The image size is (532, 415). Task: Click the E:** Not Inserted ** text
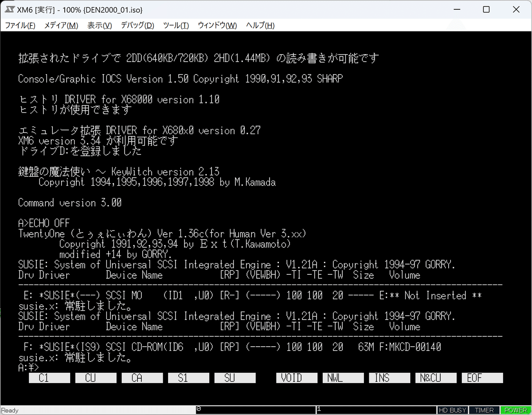click(430, 296)
